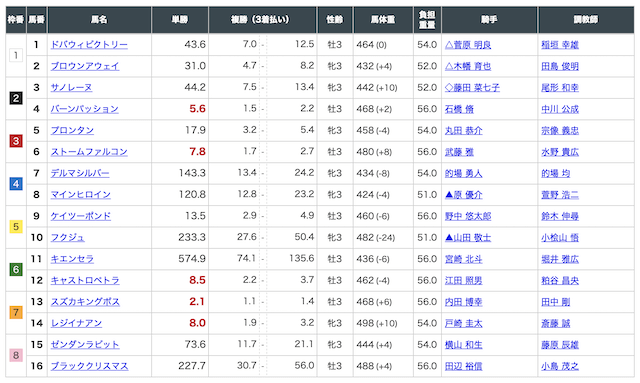Open the フクジュ horse link

(68, 238)
